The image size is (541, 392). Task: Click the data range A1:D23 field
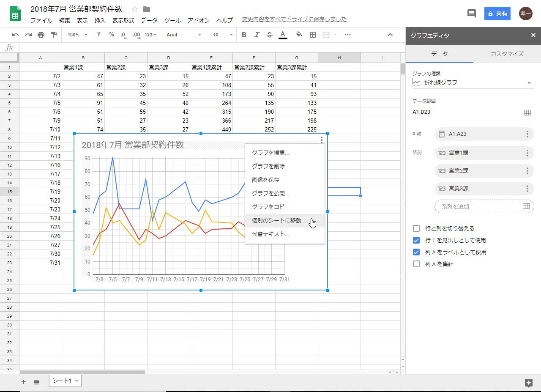pos(467,112)
